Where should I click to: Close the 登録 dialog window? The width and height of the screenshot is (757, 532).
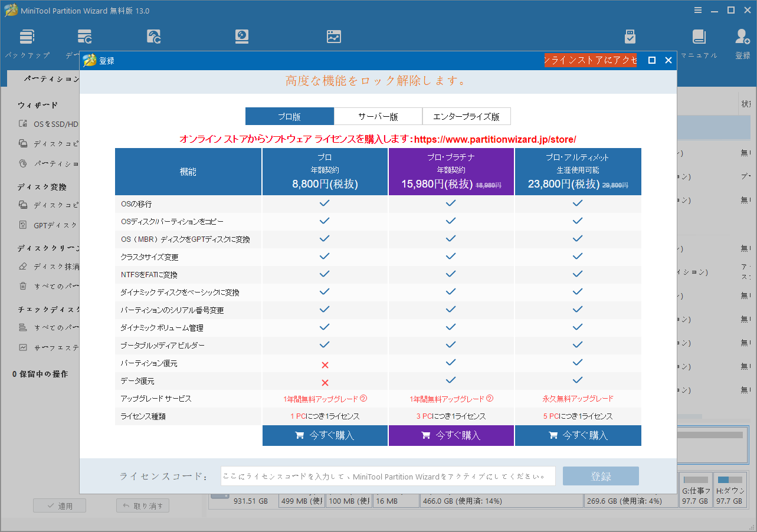(668, 60)
